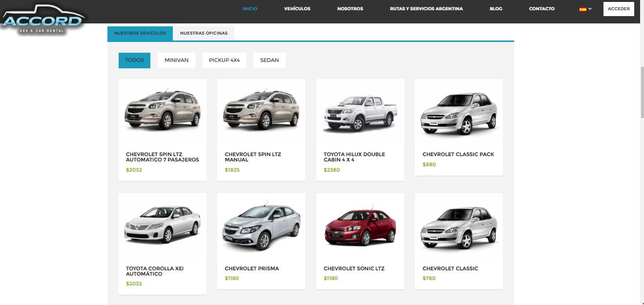Open the CONTACTO page
This screenshot has width=644, height=305.
click(541, 8)
